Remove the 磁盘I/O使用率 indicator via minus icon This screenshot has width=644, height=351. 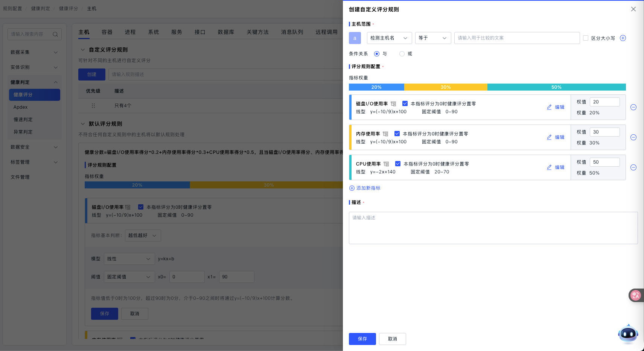[x=633, y=107]
